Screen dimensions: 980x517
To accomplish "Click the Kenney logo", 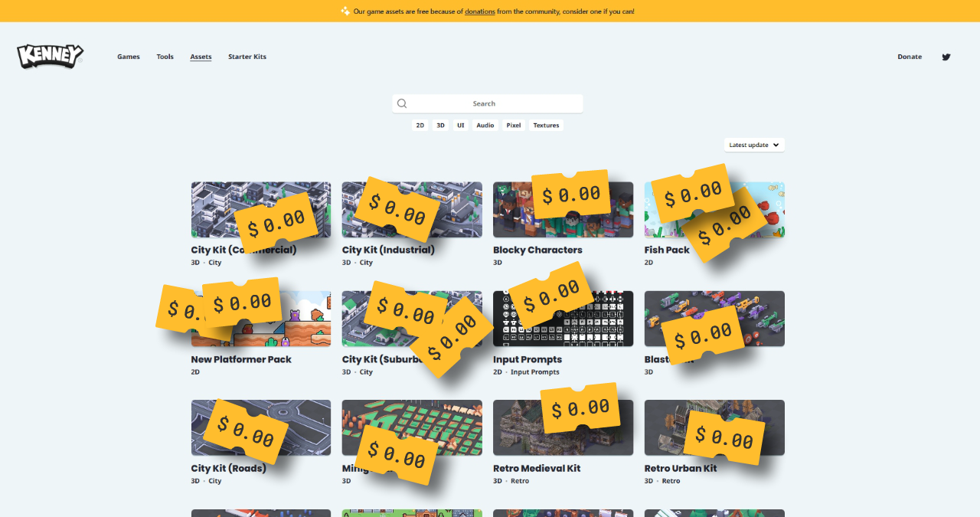I will coord(50,56).
